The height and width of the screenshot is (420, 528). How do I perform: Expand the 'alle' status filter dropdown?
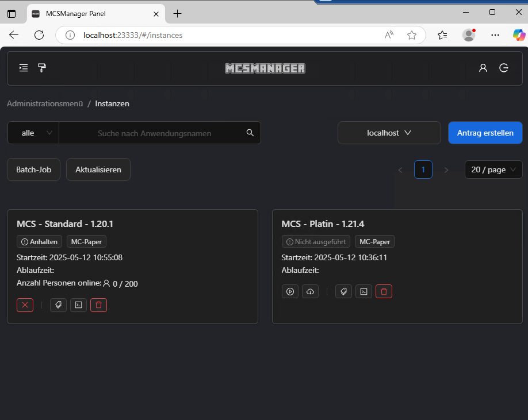coord(33,133)
